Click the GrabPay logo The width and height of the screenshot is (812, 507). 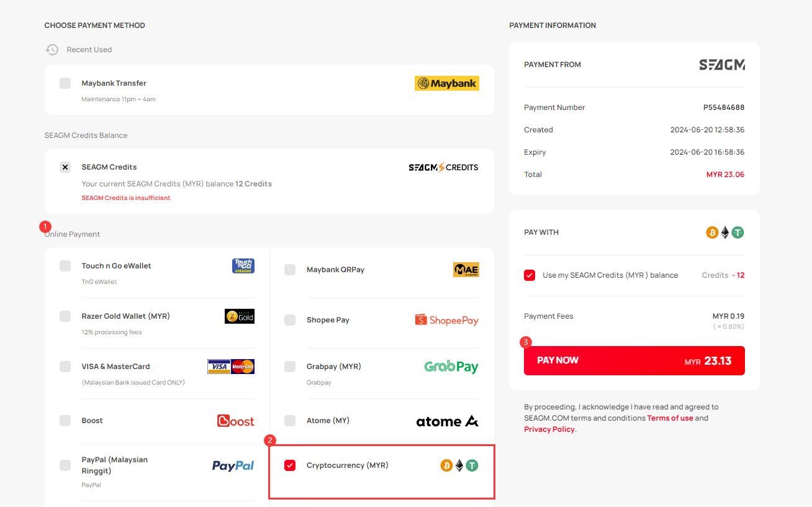[451, 367]
